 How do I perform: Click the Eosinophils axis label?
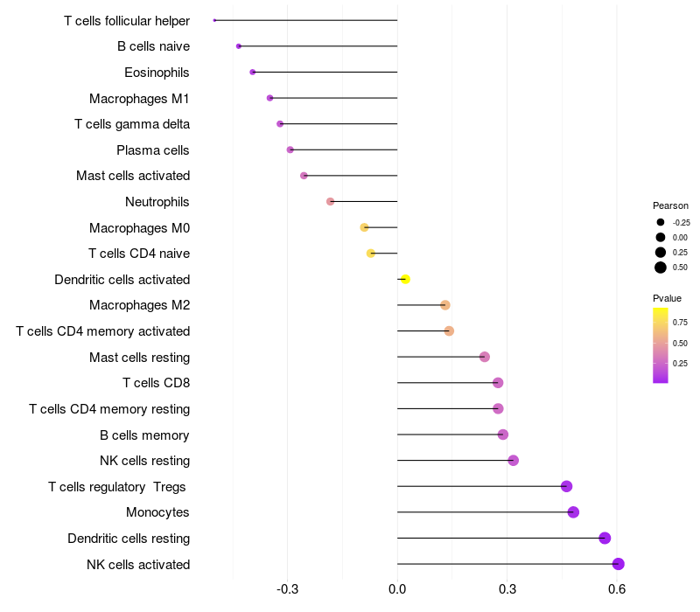(x=157, y=73)
